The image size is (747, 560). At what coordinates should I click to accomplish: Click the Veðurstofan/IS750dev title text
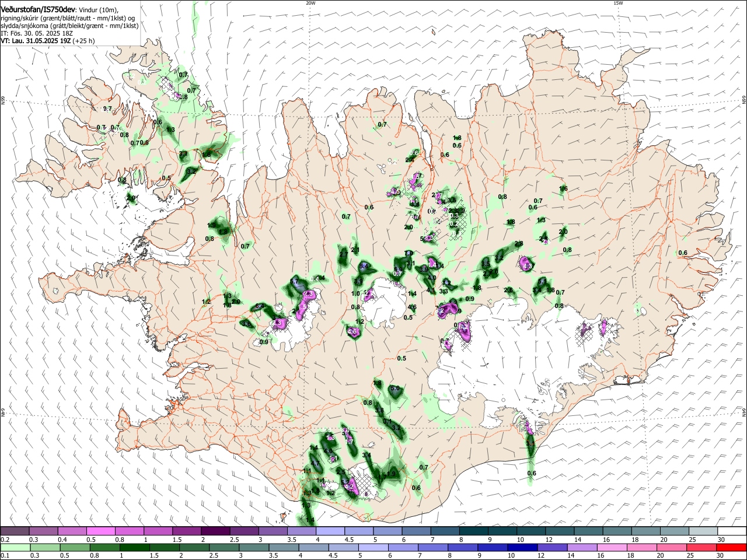(37, 9)
